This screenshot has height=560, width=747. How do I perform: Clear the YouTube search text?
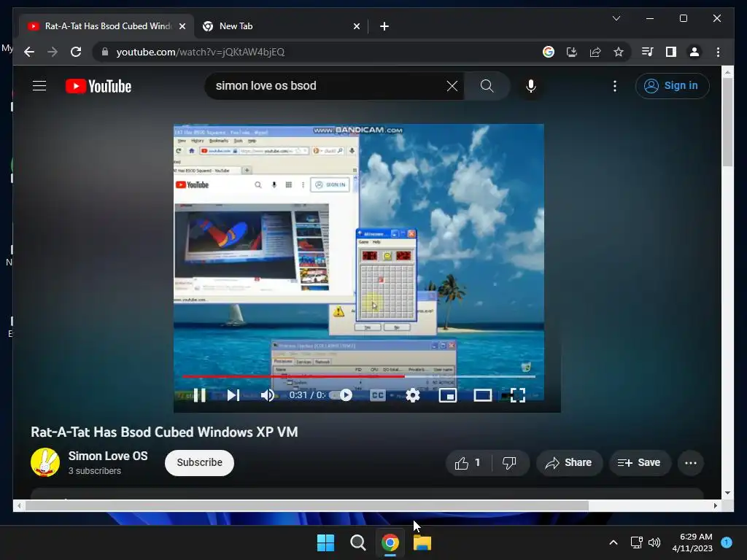[x=452, y=86]
